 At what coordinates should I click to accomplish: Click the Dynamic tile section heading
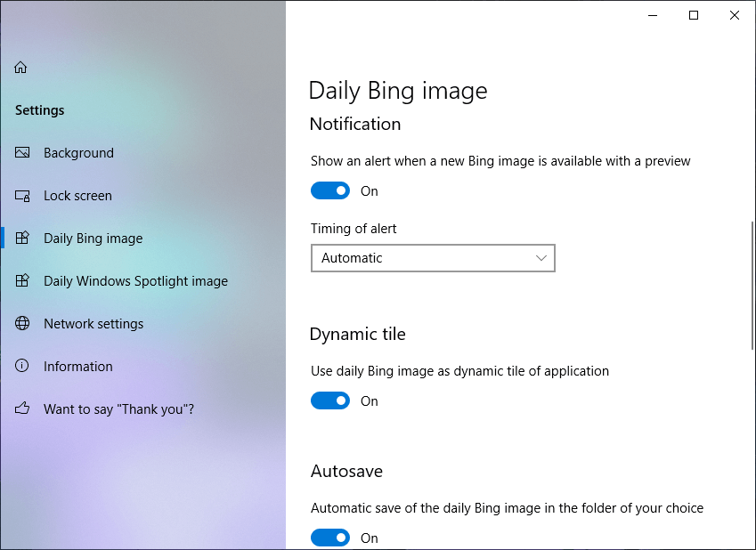tap(358, 334)
